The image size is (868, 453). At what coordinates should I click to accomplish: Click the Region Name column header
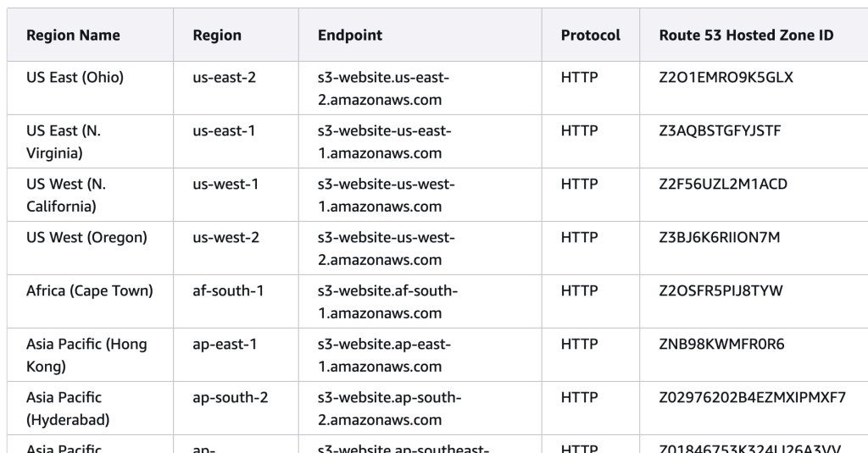pyautogui.click(x=73, y=36)
